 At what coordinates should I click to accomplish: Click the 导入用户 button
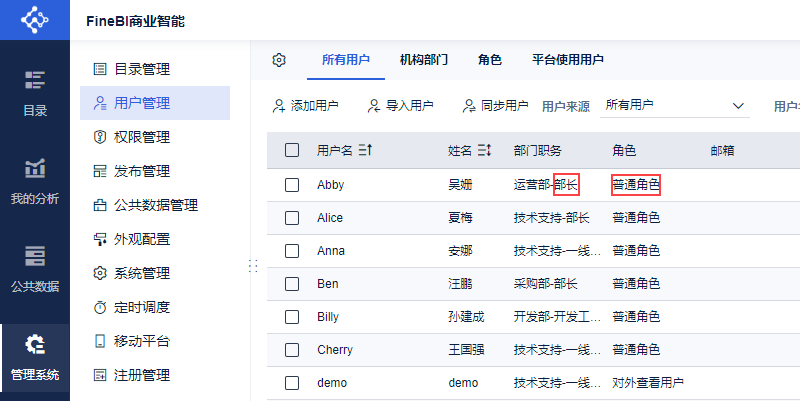(400, 105)
